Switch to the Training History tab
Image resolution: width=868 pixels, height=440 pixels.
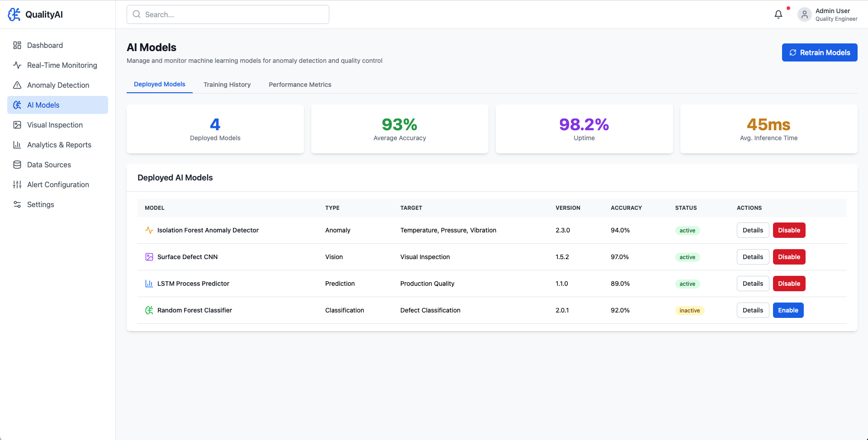[x=227, y=85]
